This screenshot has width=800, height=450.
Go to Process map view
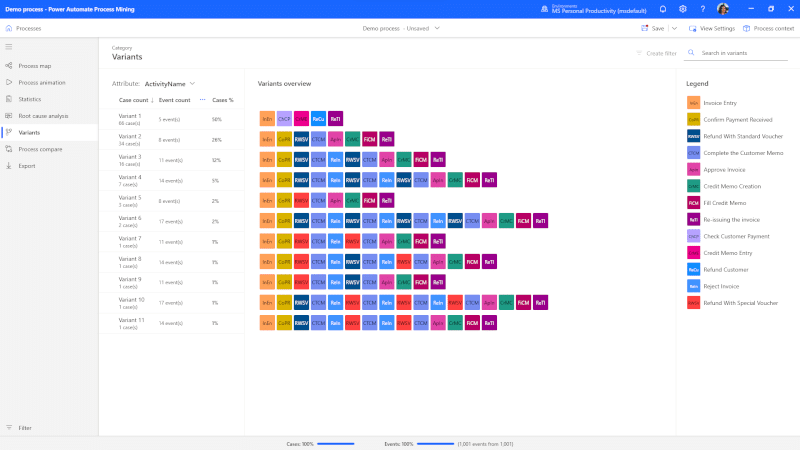(34, 65)
